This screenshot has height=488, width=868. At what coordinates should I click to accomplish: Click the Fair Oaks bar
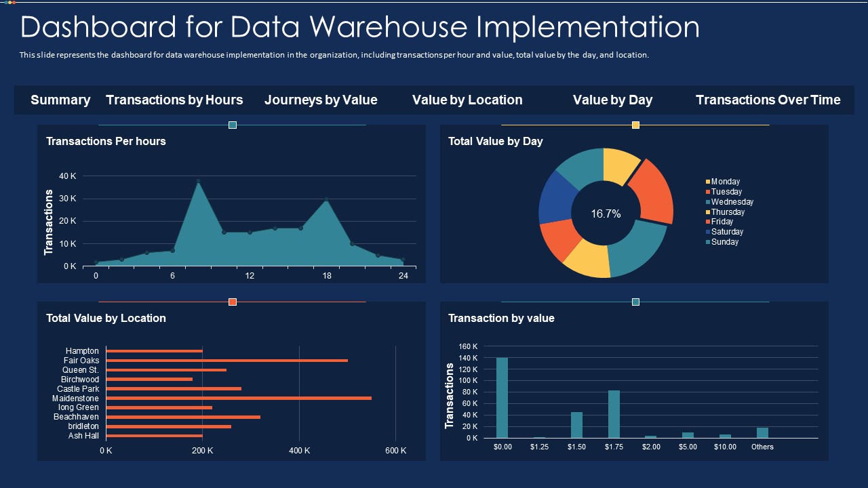click(227, 361)
